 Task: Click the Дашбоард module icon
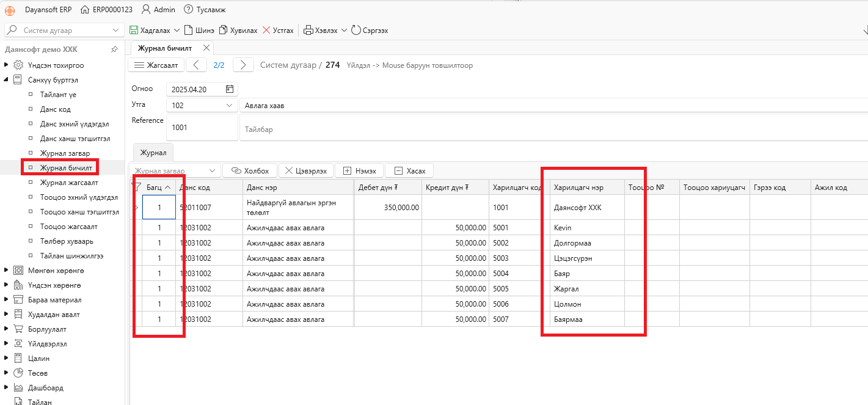click(x=19, y=387)
